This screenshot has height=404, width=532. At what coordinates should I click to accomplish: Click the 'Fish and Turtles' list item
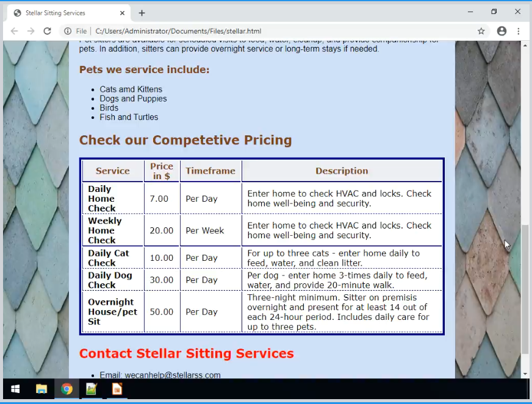129,117
